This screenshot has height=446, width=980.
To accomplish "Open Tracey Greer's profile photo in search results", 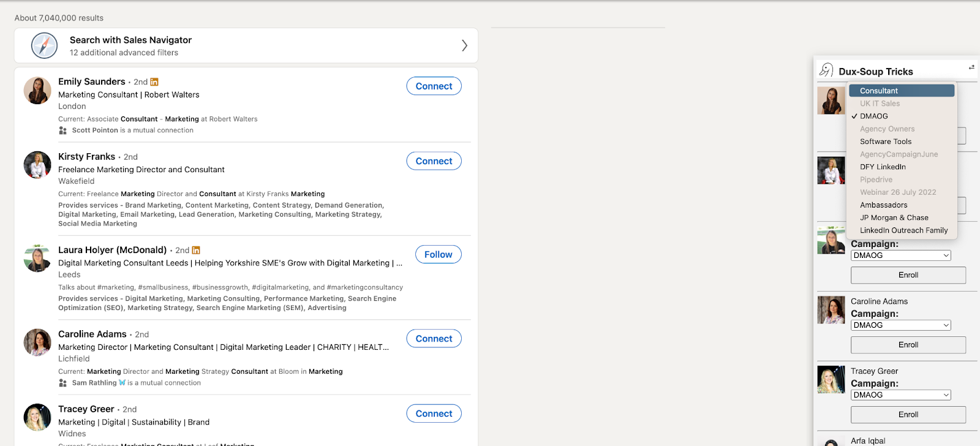I will pos(37,418).
